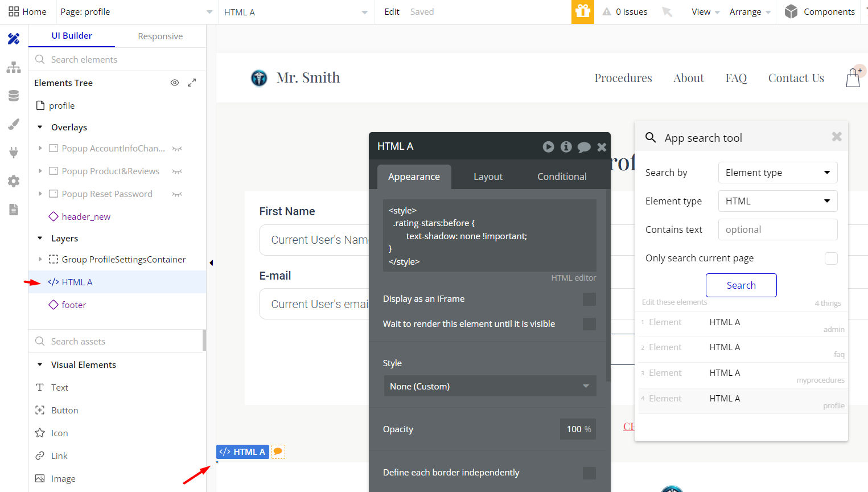Image resolution: width=868 pixels, height=492 pixels.
Task: Click the 0 issues warning indicator
Action: [x=625, y=11]
